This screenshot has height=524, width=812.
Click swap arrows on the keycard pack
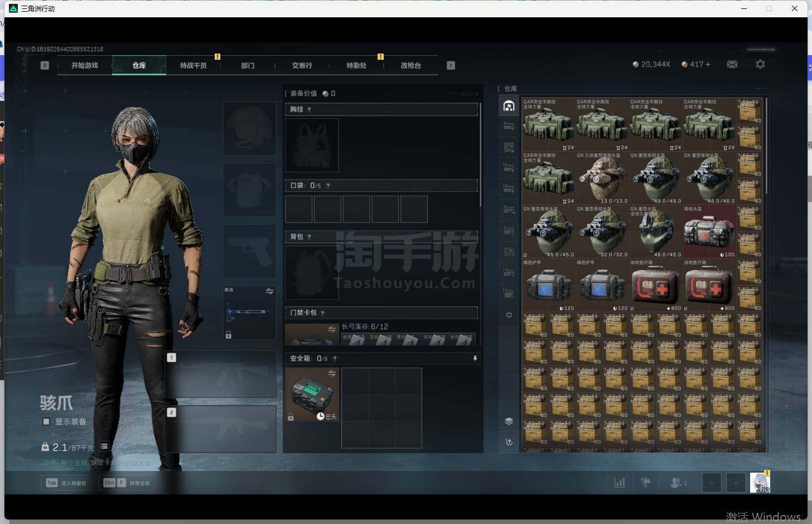click(x=332, y=329)
